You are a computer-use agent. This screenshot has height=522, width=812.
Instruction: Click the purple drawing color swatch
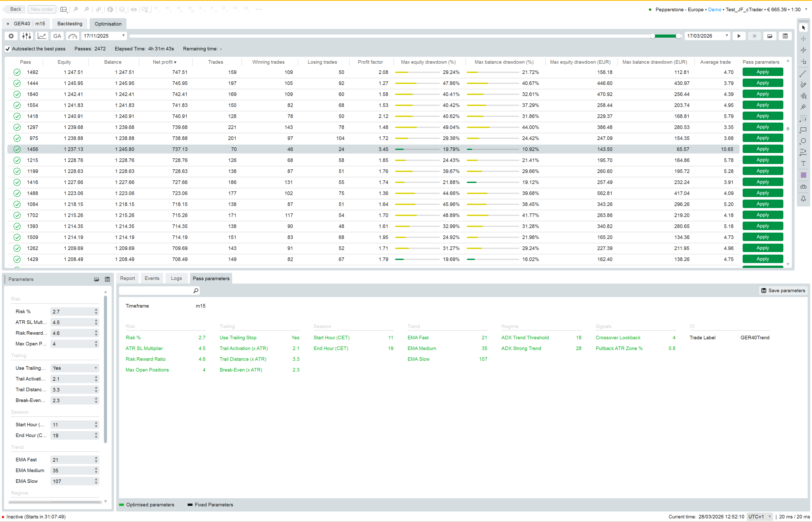(x=803, y=175)
